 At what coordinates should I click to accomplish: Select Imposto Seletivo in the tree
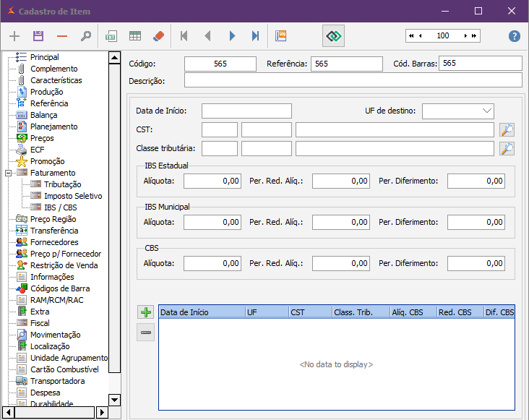[x=72, y=196]
